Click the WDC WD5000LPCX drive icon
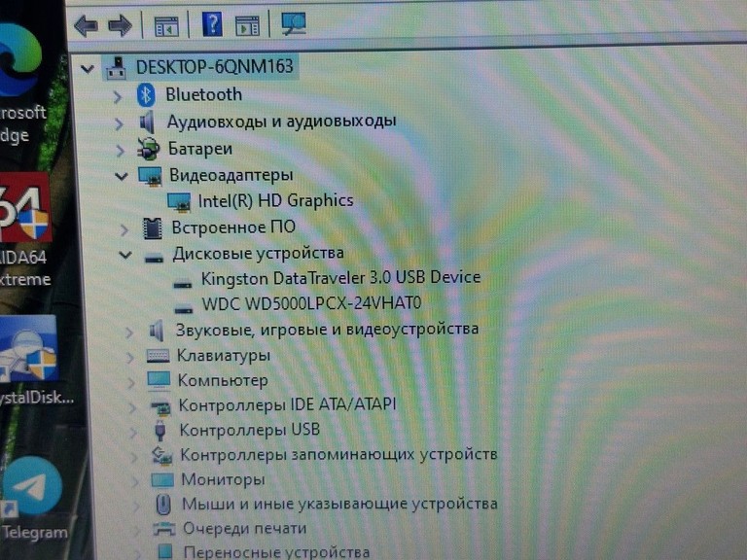Screen dimensions: 747x560 tap(184, 309)
